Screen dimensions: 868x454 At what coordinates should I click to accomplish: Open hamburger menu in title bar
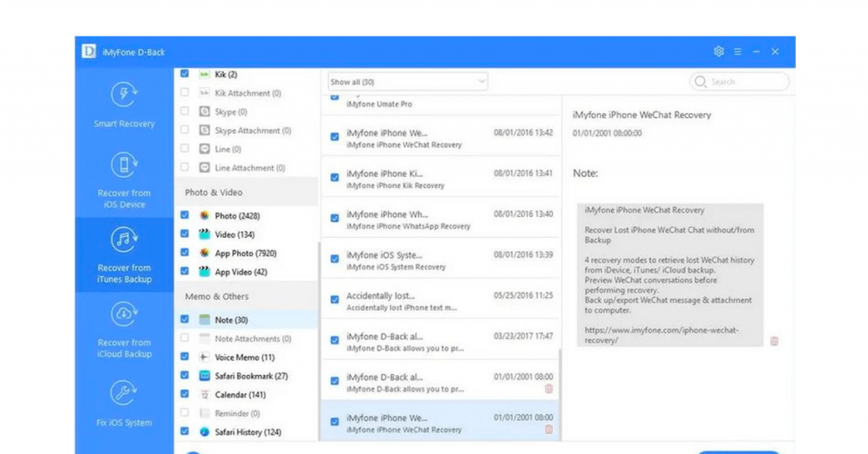coord(737,52)
